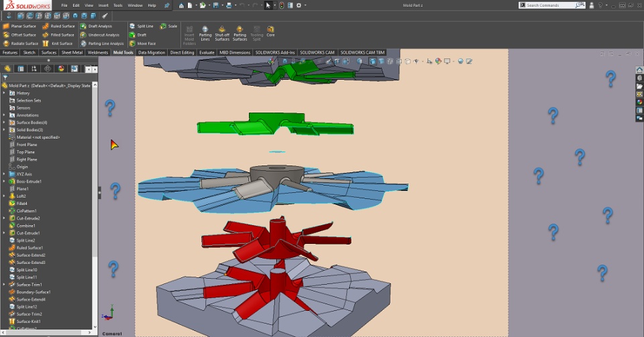The height and width of the screenshot is (337, 644).
Task: Open the Parting Lines command
Action: [205, 33]
